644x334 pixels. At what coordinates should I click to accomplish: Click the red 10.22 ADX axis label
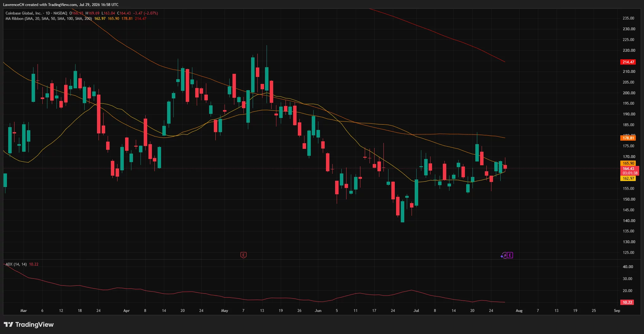627,302
